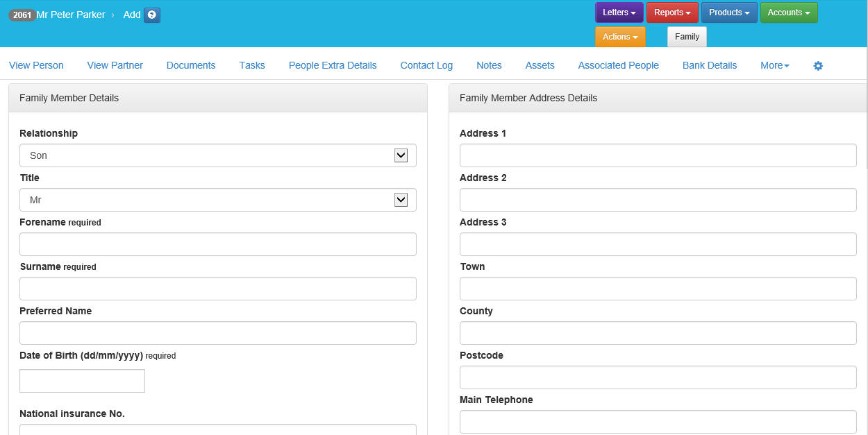Open the Title dropdown
The width and height of the screenshot is (868, 435).
[217, 200]
